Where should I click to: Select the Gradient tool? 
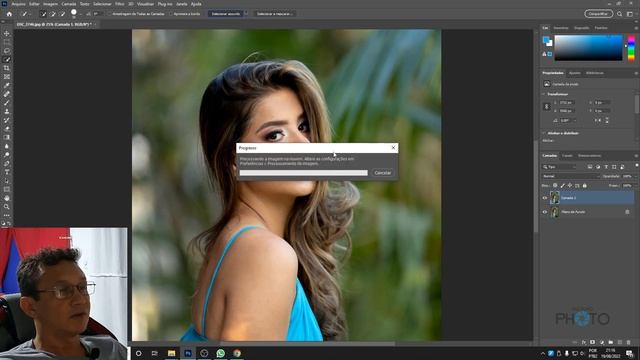(7, 137)
